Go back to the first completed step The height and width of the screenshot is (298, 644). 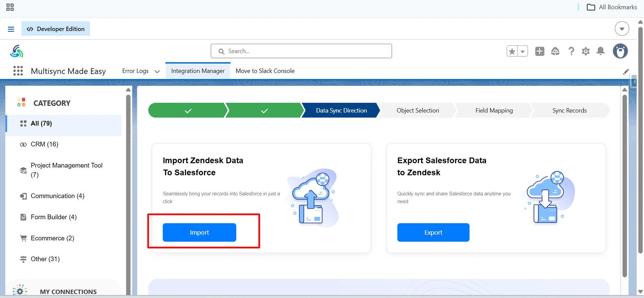188,111
